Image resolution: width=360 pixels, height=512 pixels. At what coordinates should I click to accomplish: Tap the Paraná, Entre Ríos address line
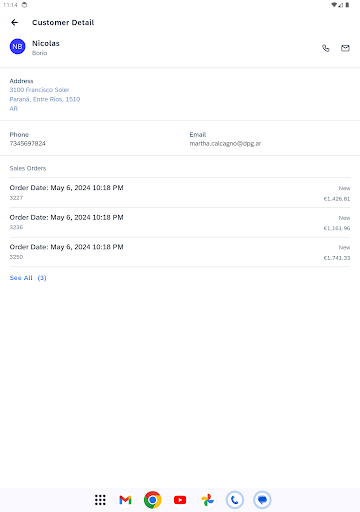[45, 99]
